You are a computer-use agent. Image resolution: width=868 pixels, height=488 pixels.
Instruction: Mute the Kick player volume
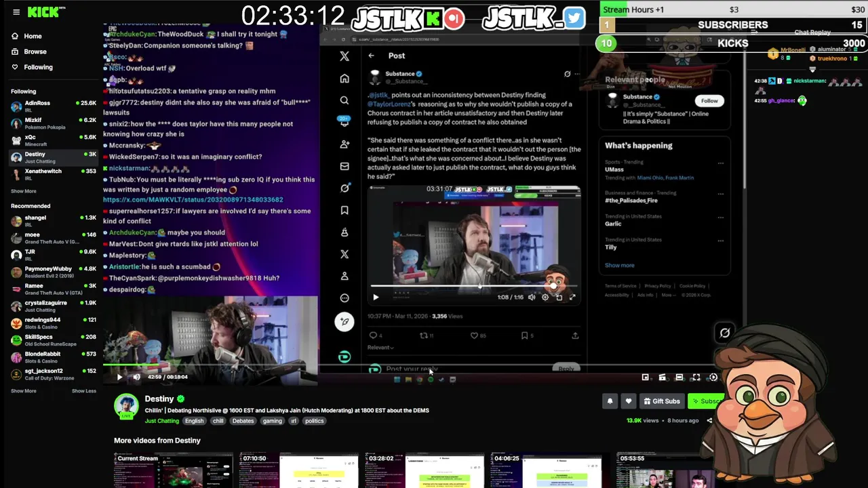click(136, 377)
